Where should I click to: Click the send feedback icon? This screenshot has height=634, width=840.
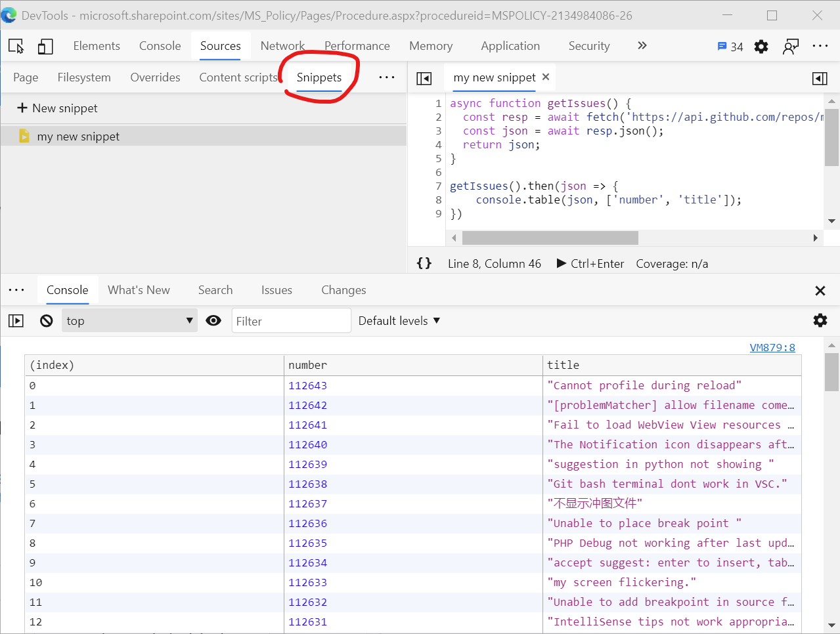pos(791,47)
